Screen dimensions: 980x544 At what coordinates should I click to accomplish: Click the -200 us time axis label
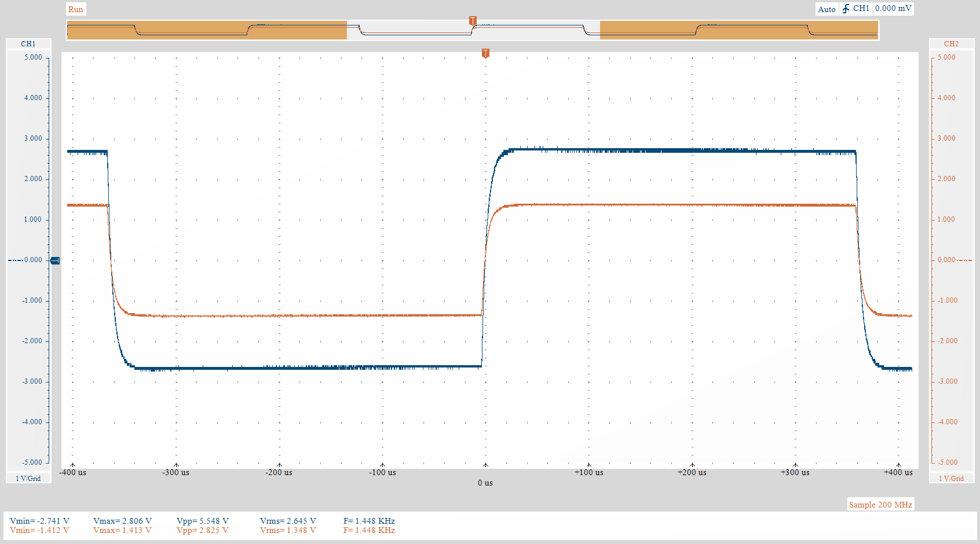(x=279, y=472)
